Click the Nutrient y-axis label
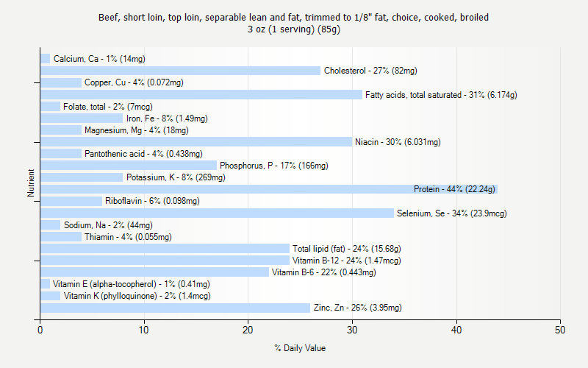This screenshot has width=588, height=368. point(31,183)
